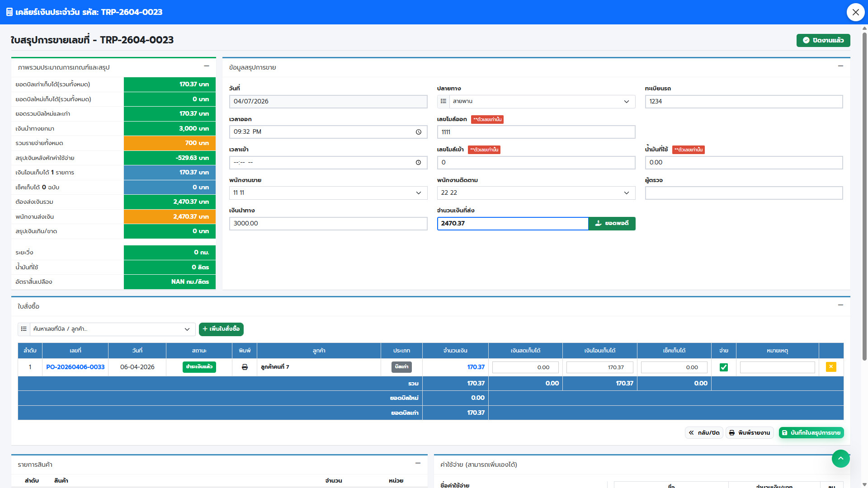This screenshot has height=488, width=868.
Task: Click the ยอดพอดี exact amount button
Action: click(x=612, y=223)
